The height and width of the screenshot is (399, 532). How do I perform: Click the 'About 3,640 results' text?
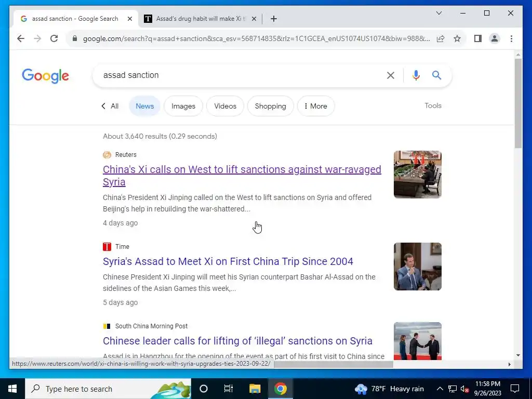[160, 136]
